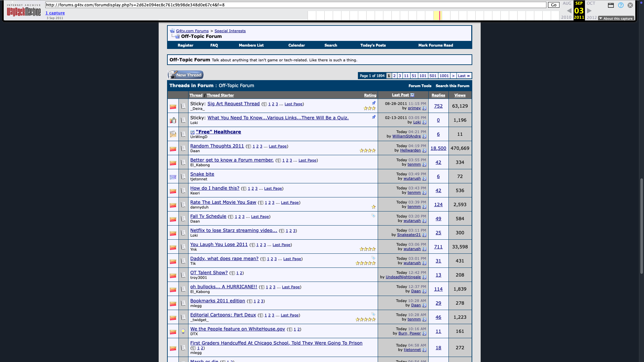This screenshot has height=362, width=644.
Task: Open the Search this Forum dropdown
Action: [x=452, y=86]
